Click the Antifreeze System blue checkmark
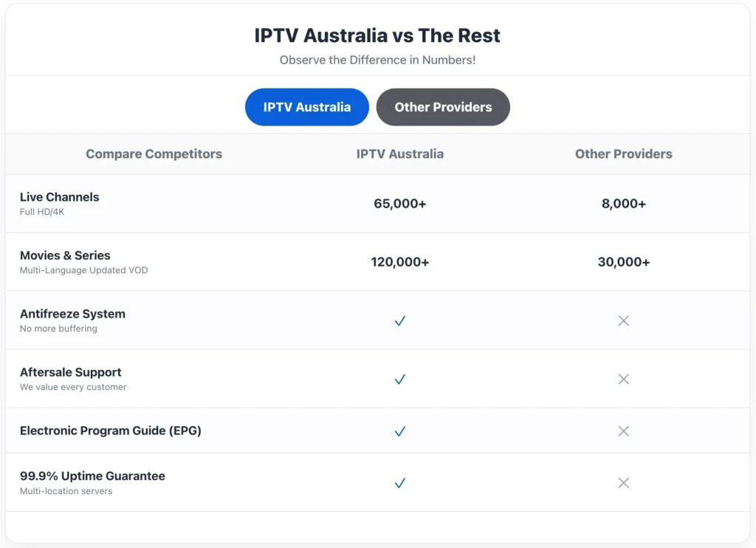Viewport: 756px width, 548px height. [399, 321]
